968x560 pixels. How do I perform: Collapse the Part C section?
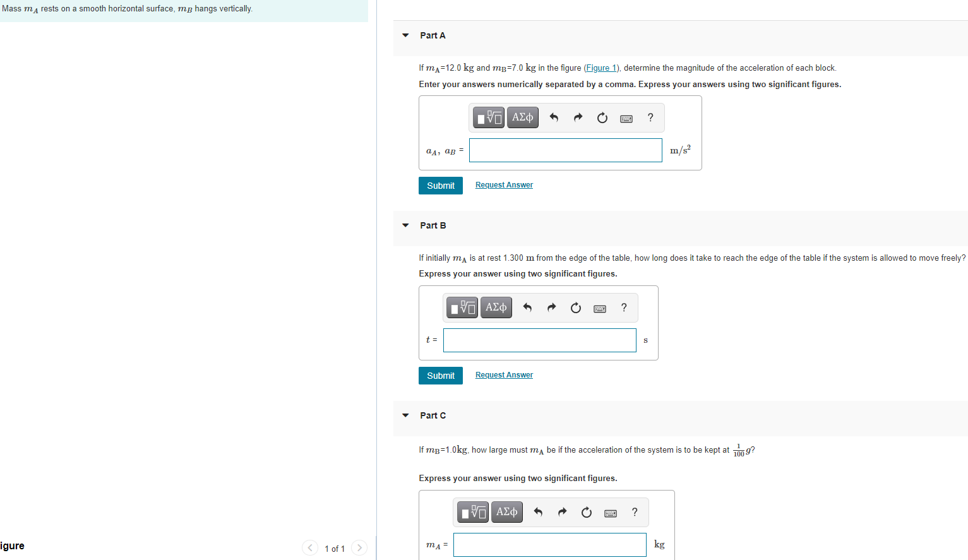405,415
